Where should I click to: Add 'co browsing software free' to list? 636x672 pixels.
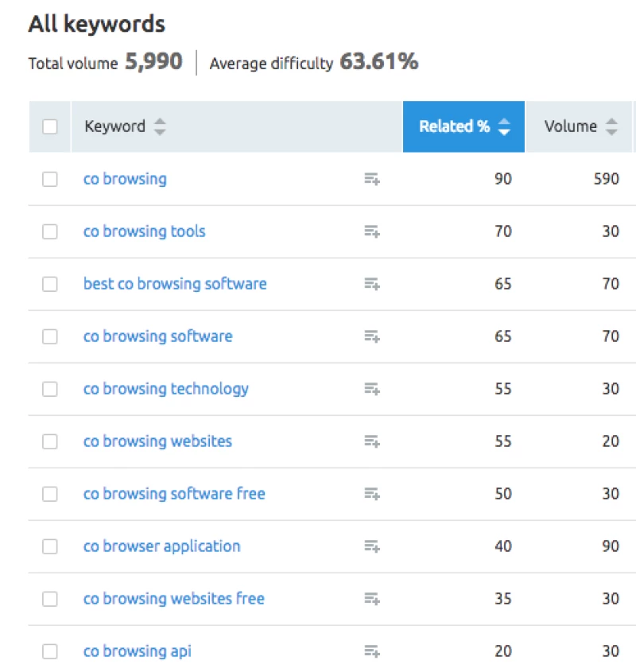coord(371,494)
